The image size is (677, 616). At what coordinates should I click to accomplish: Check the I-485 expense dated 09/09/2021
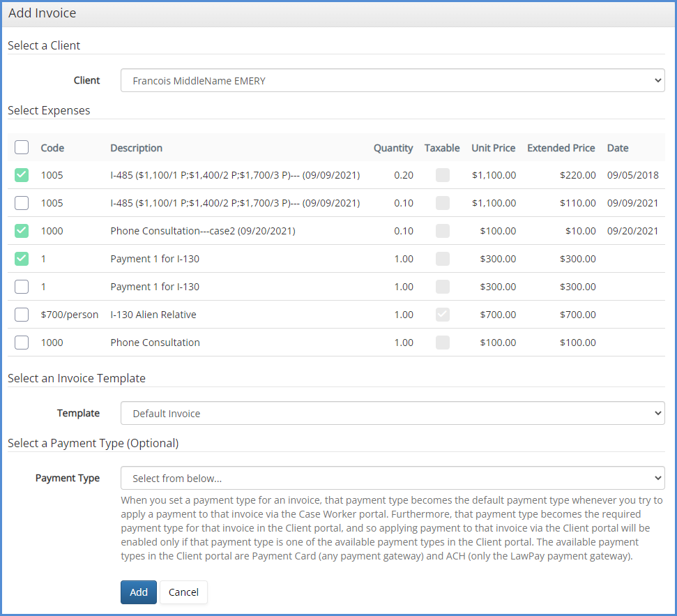tap(22, 203)
